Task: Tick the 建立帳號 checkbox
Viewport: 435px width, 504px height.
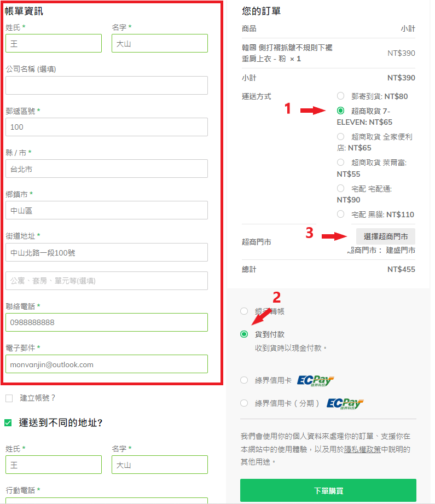Action: [9, 398]
